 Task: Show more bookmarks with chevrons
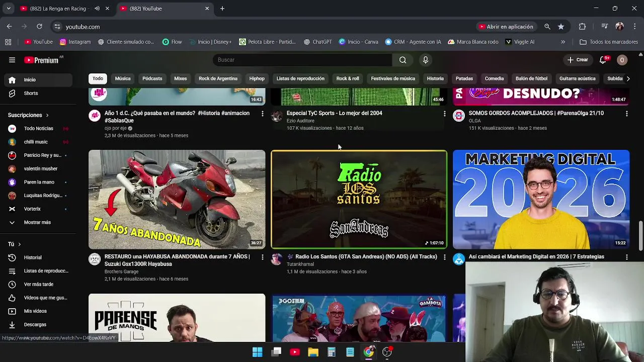coord(563,42)
